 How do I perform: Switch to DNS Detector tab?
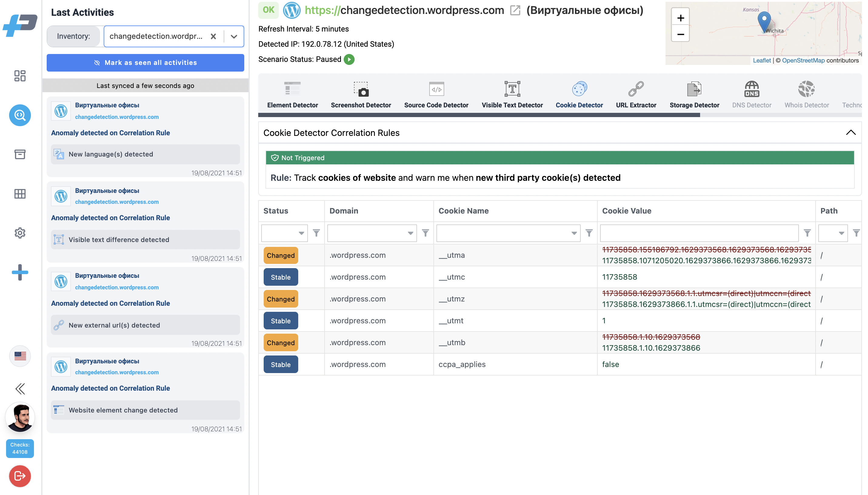[752, 95]
